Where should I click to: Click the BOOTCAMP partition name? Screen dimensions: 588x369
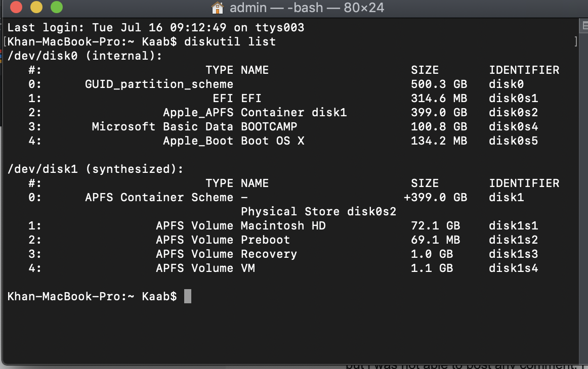pos(269,126)
